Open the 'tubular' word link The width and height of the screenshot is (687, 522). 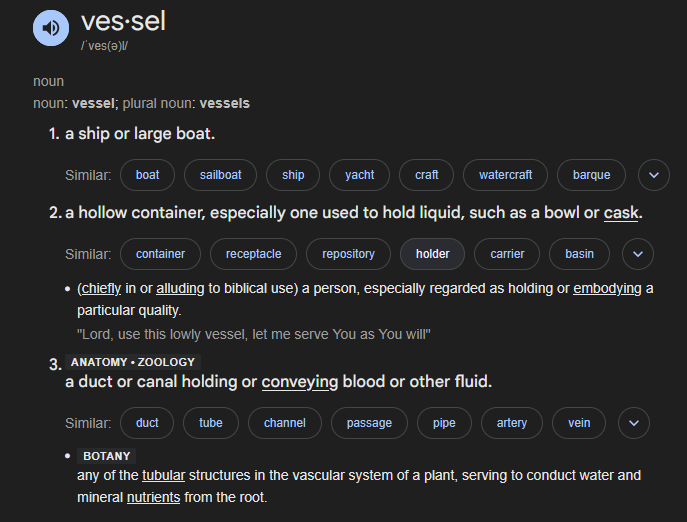pyautogui.click(x=163, y=475)
